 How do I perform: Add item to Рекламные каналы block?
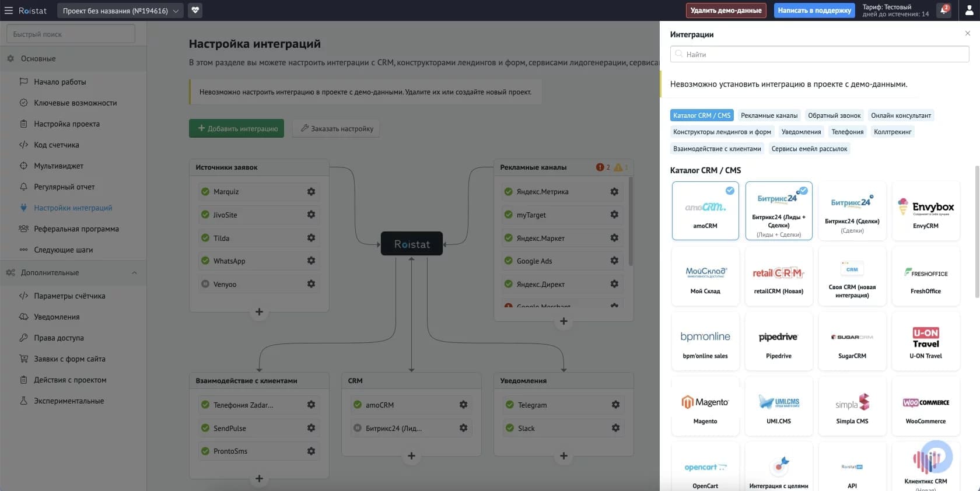pos(563,321)
